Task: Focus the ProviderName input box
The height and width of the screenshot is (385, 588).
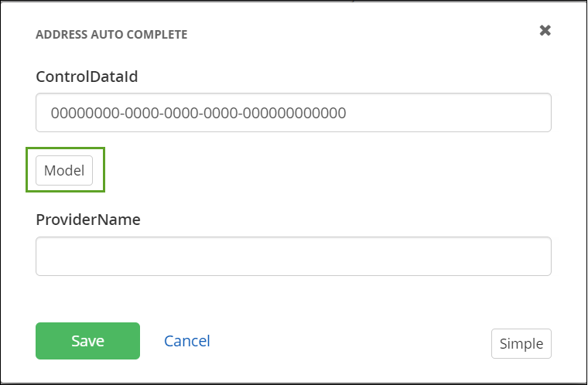Action: click(293, 256)
